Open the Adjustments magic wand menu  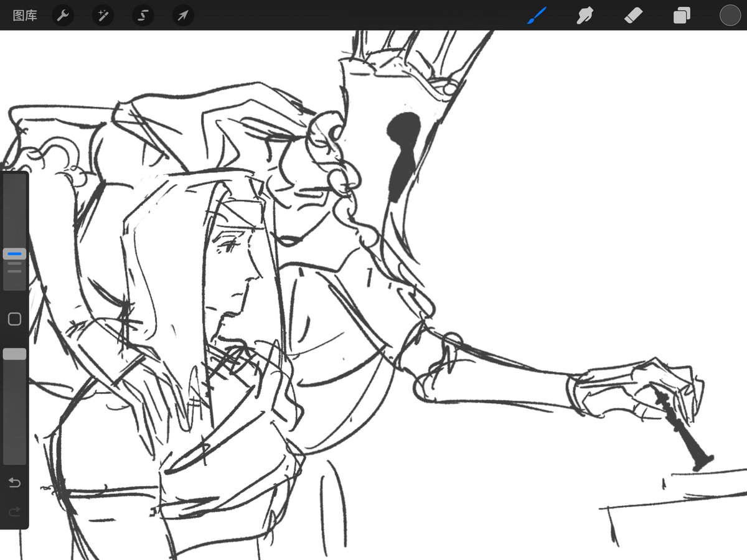(103, 16)
